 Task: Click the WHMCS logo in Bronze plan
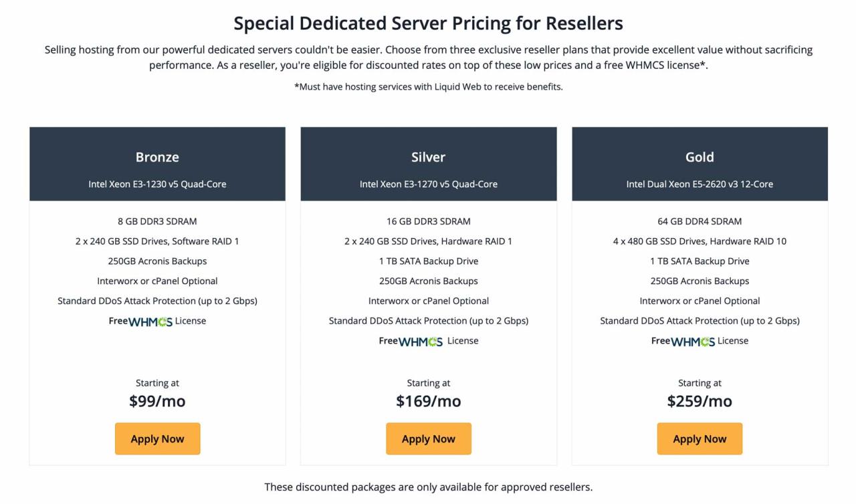point(150,322)
